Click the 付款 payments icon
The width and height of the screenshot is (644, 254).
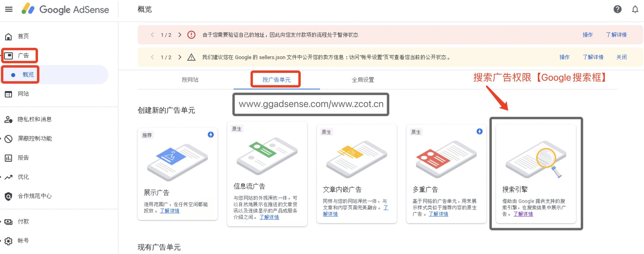pos(9,222)
